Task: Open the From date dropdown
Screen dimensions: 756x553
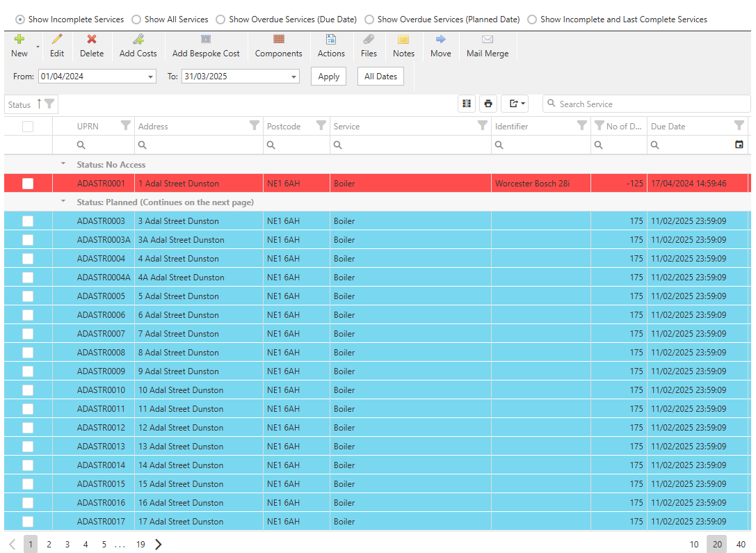Action: (x=151, y=77)
